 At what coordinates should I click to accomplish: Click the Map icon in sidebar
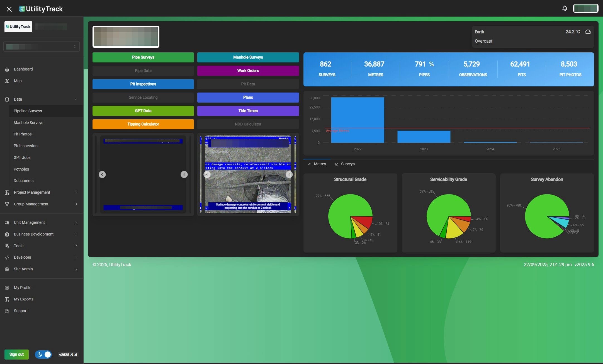pyautogui.click(x=7, y=81)
